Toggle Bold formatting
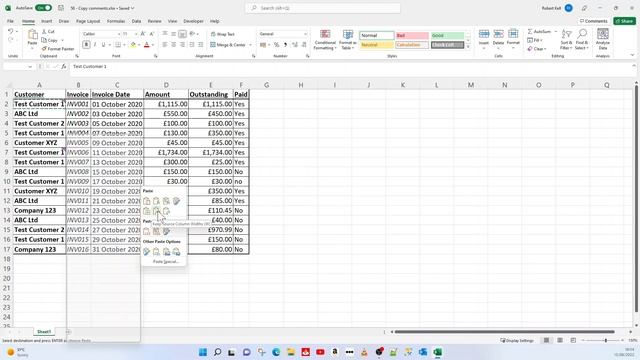Image resolution: width=640 pixels, height=360 pixels. click(x=86, y=44)
